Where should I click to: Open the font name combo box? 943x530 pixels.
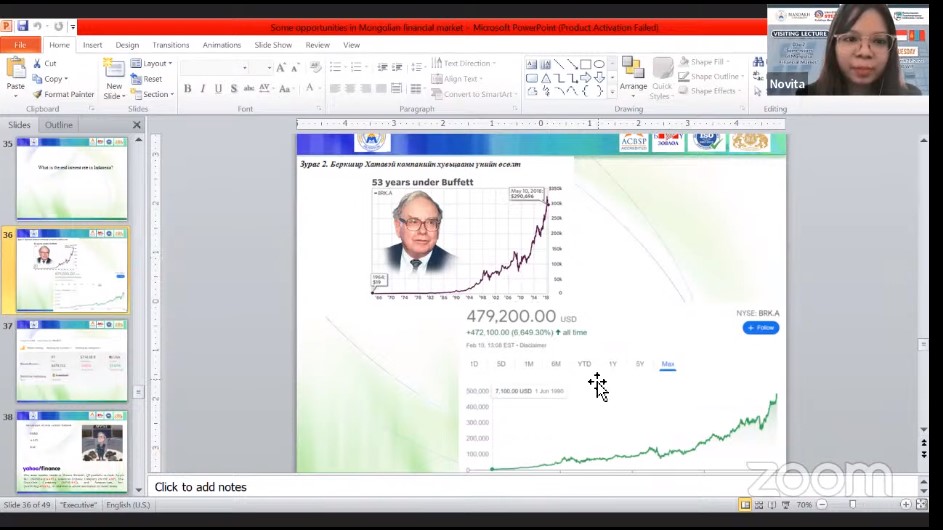(215, 67)
